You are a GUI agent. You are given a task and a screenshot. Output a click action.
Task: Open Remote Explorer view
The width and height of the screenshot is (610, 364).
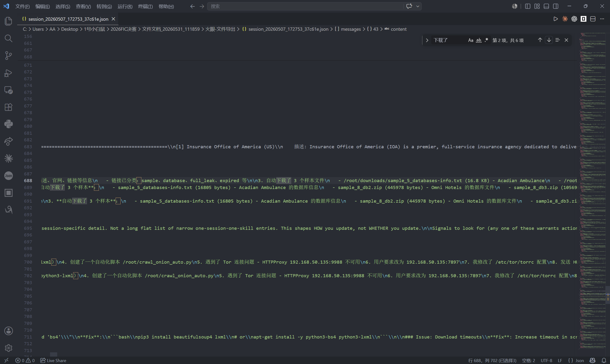(8, 90)
